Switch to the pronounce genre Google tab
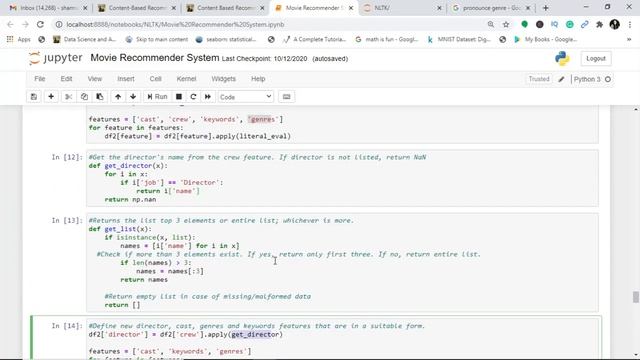640x360 pixels. 491,8
